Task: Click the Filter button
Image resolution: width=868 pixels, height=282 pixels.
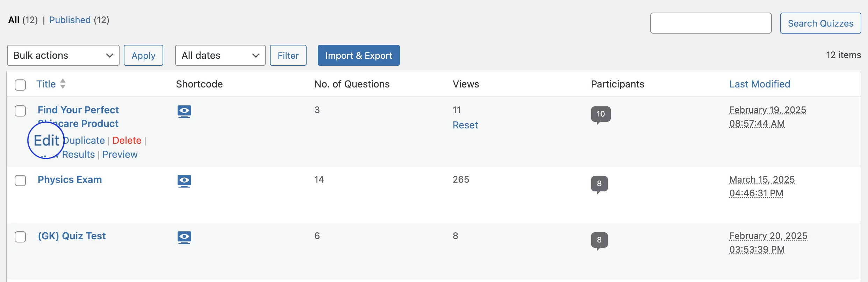Action: pos(288,55)
